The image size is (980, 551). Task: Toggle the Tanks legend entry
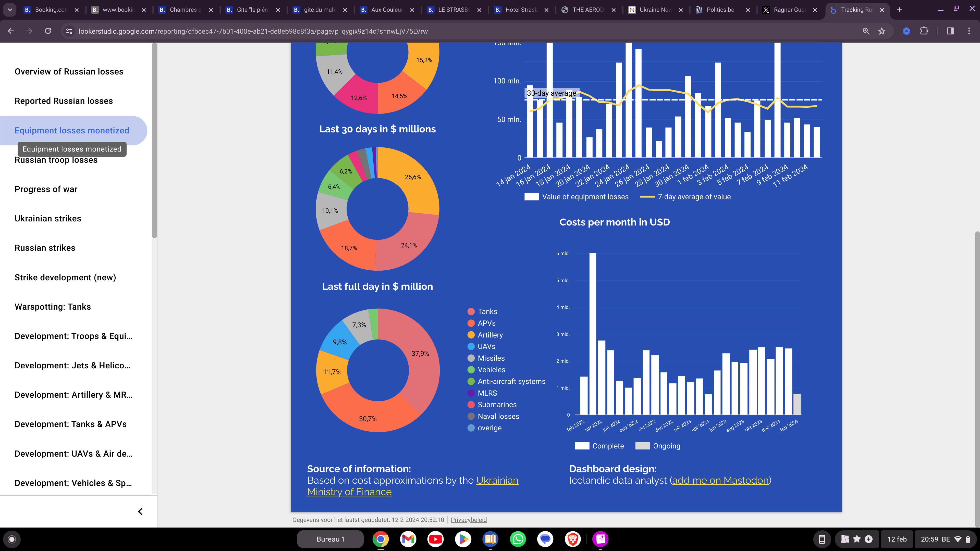487,311
